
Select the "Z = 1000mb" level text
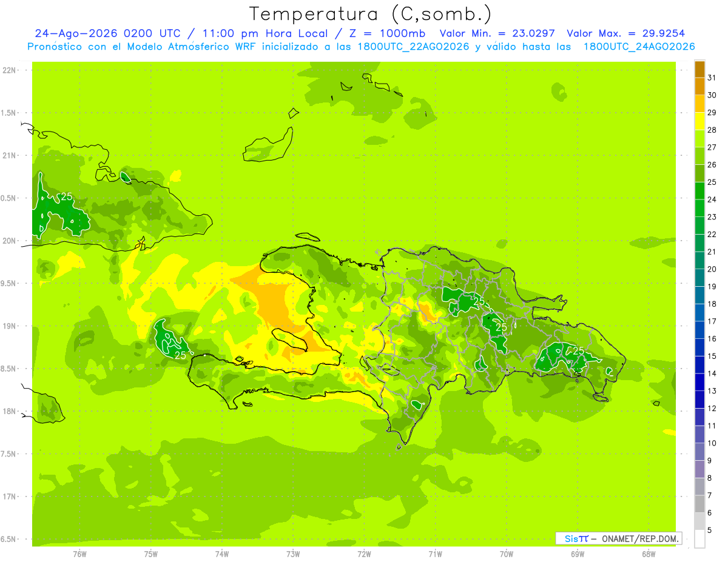[x=388, y=33]
